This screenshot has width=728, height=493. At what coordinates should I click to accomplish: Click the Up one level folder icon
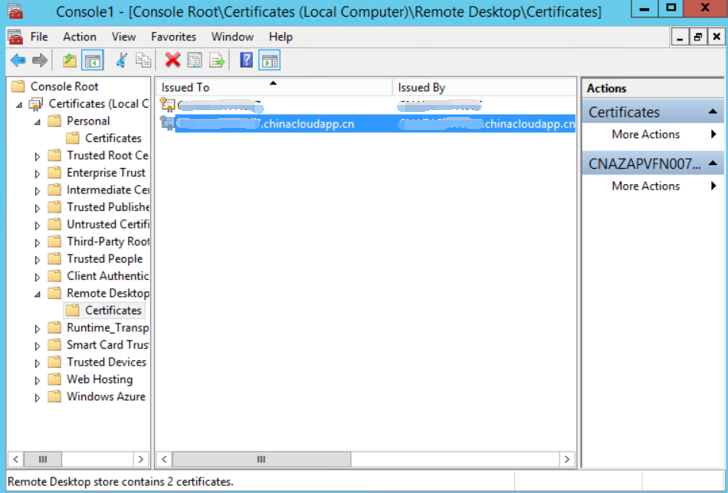point(69,61)
